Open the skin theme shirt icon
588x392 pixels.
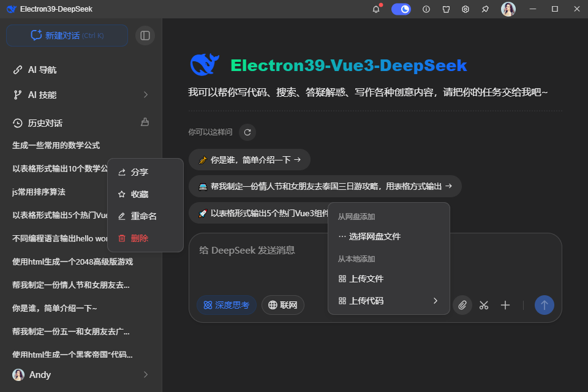click(446, 9)
